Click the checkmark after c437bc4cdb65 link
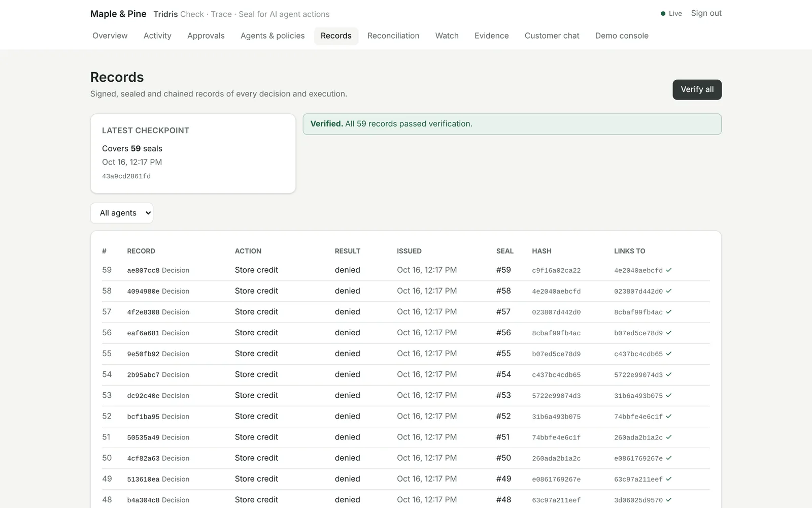The width and height of the screenshot is (812, 508). (669, 354)
